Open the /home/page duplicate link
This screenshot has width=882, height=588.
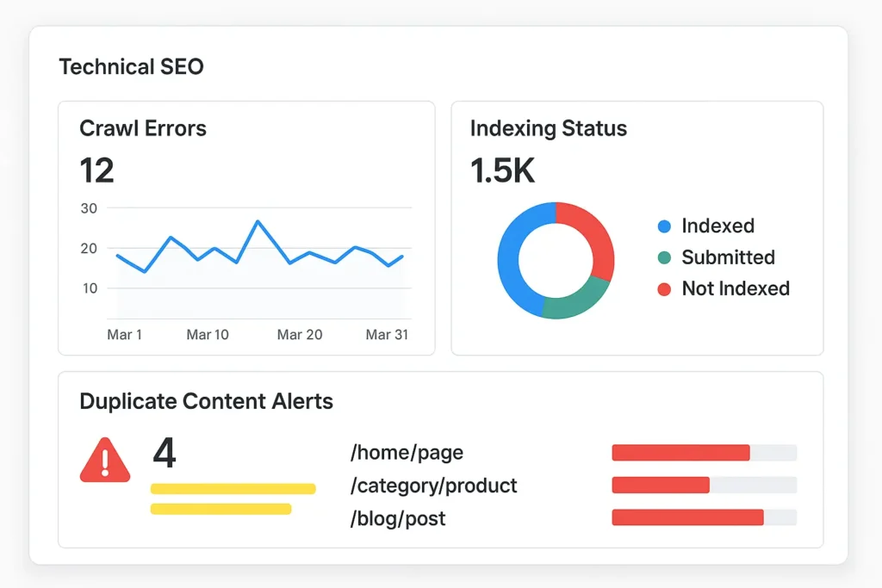407,453
